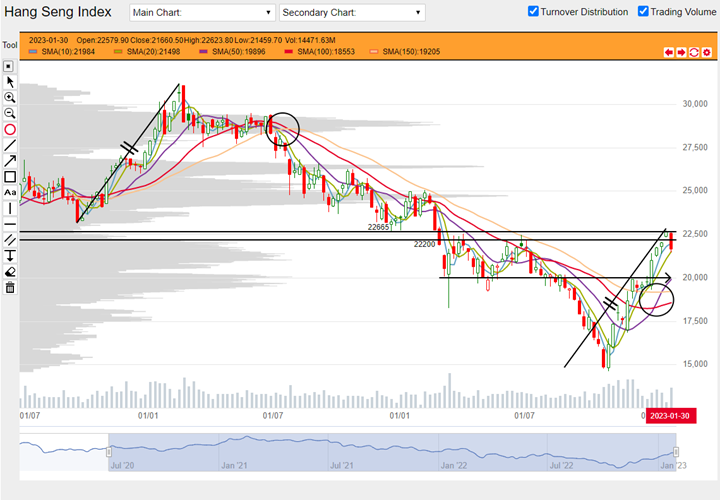Click the 15,000 price axis label
This screenshot has width=720, height=500.
pos(695,364)
